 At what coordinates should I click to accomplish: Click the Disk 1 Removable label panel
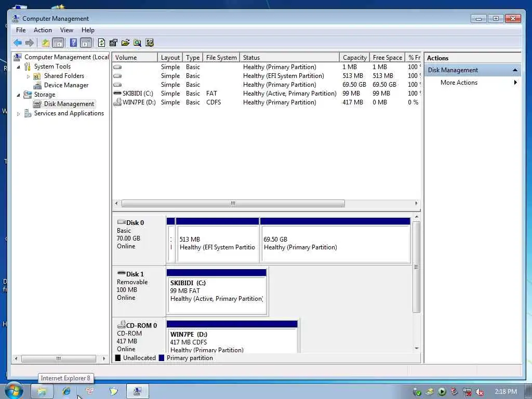(x=139, y=291)
